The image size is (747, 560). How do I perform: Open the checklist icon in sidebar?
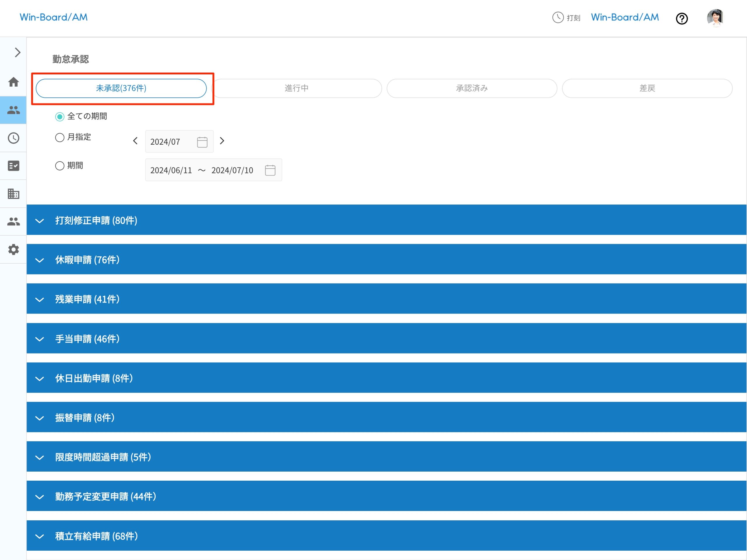(x=13, y=166)
